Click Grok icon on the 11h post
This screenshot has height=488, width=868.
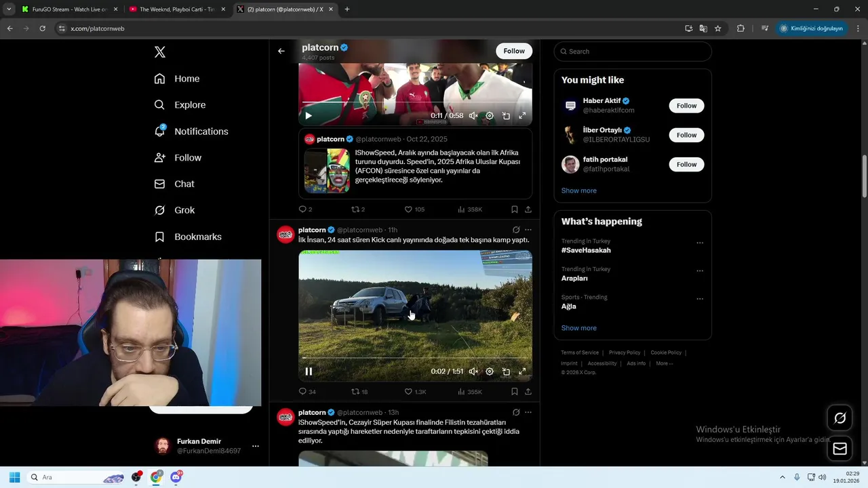click(x=516, y=230)
